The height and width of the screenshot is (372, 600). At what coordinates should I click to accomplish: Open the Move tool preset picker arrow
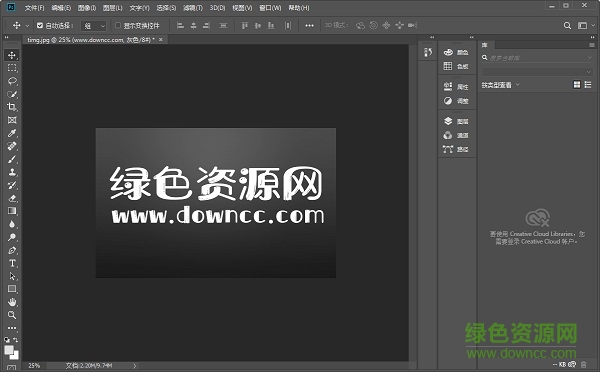pos(27,26)
